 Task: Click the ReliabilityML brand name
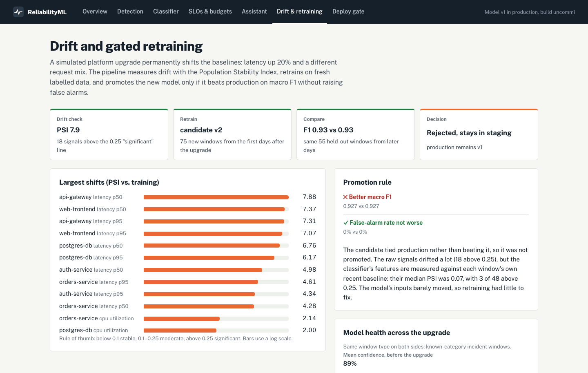click(47, 12)
